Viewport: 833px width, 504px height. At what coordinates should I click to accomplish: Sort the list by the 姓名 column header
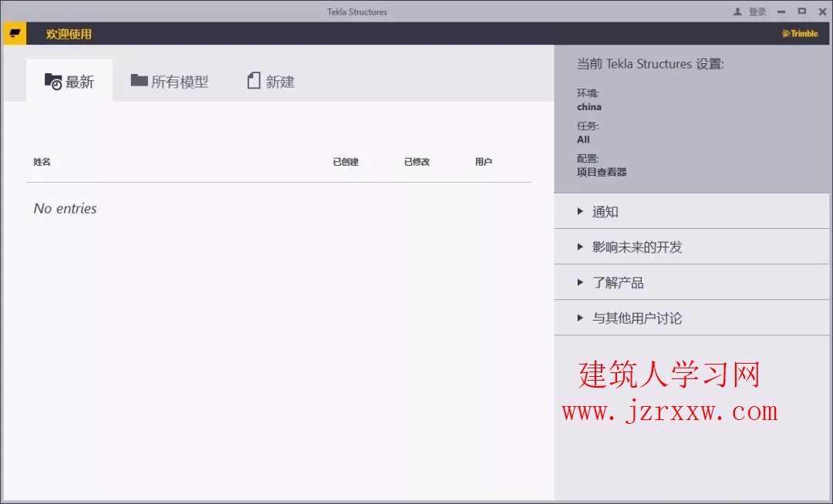click(x=42, y=162)
